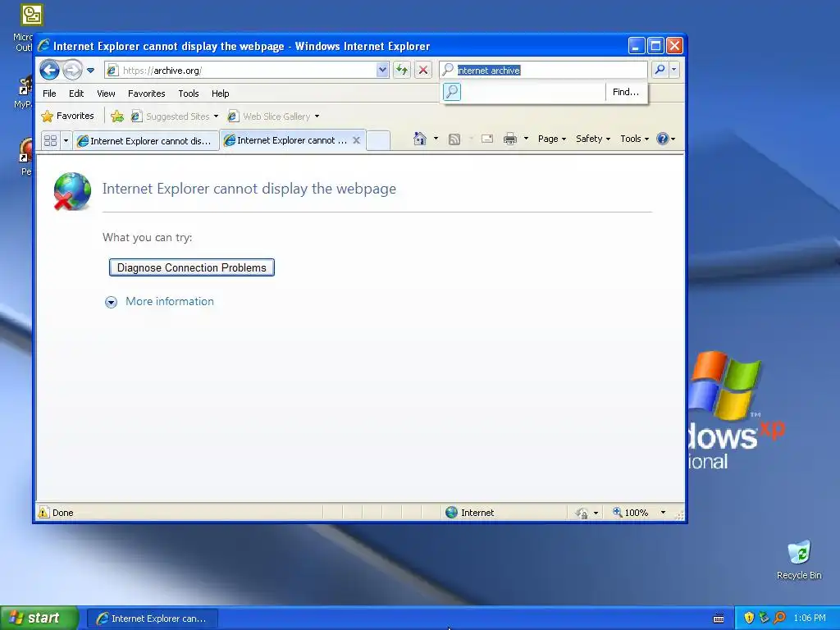Viewport: 840px width, 630px height.
Task: Open Suggested Sites link
Action: point(171,116)
